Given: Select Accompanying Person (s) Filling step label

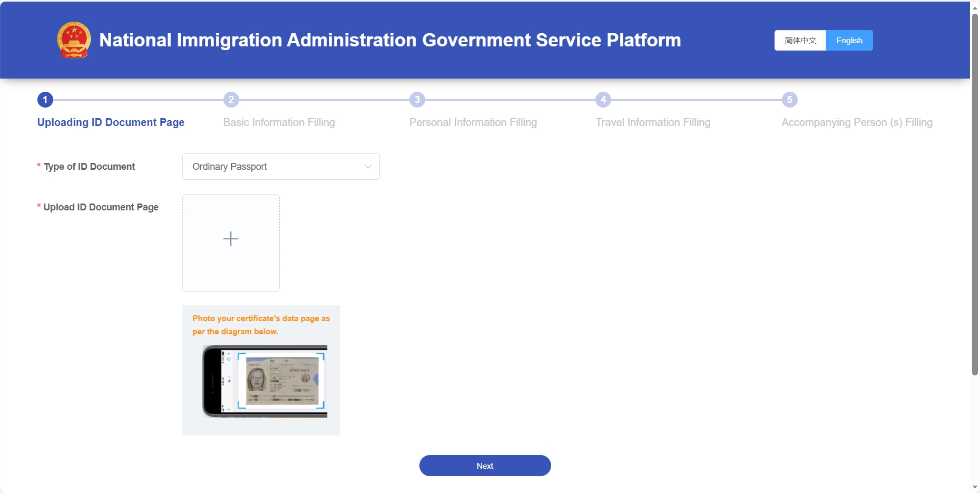Looking at the screenshot, I should (857, 122).
